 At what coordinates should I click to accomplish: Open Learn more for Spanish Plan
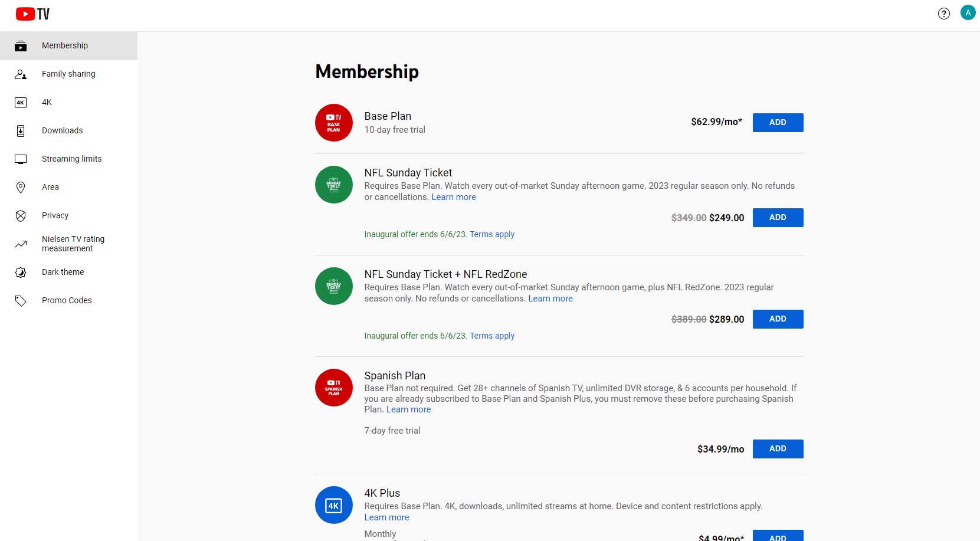click(408, 409)
